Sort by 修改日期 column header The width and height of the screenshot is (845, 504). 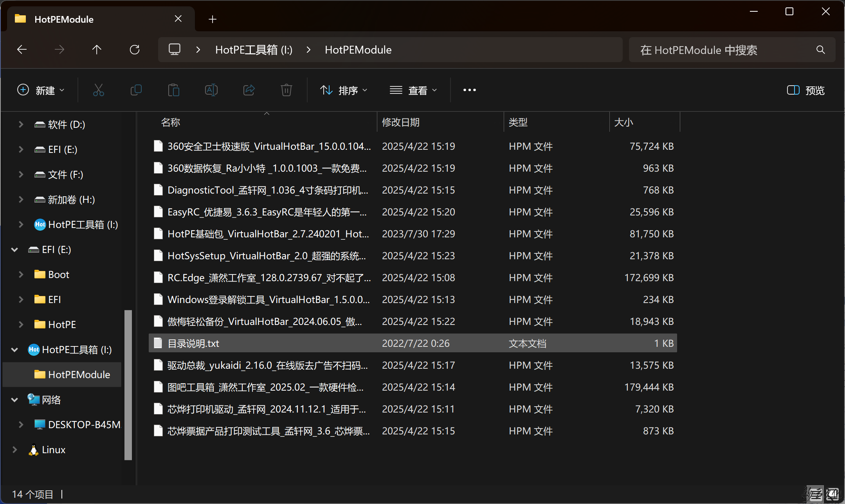tap(440, 122)
